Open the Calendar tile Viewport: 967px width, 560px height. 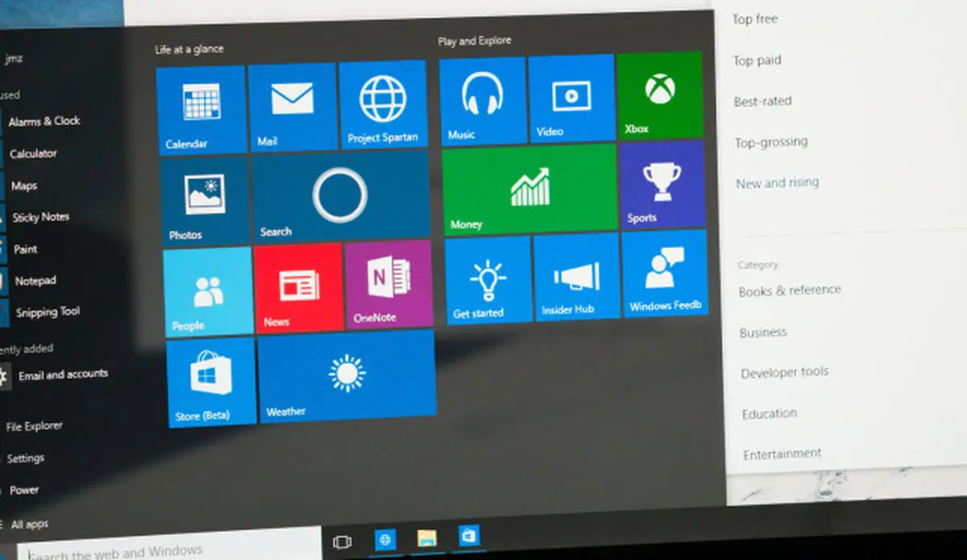tap(201, 110)
